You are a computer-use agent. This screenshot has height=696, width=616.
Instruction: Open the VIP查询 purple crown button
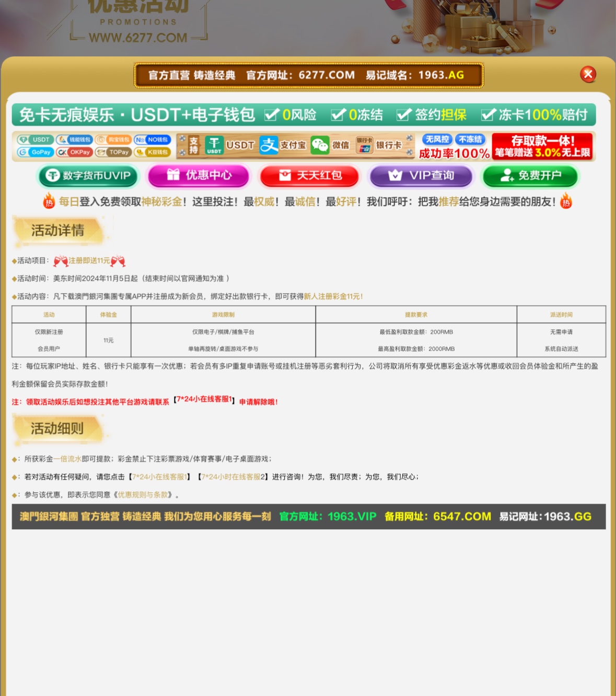[421, 176]
